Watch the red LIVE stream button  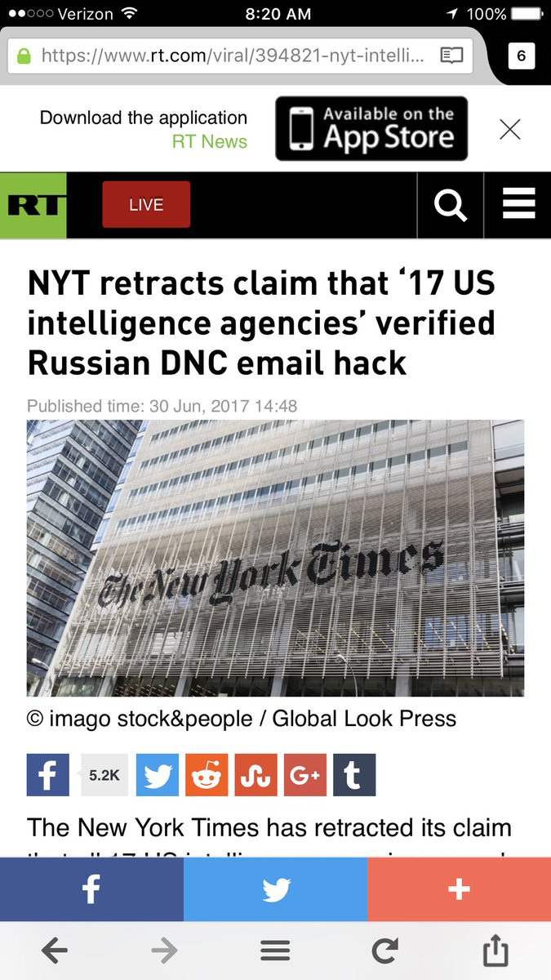coord(146,204)
